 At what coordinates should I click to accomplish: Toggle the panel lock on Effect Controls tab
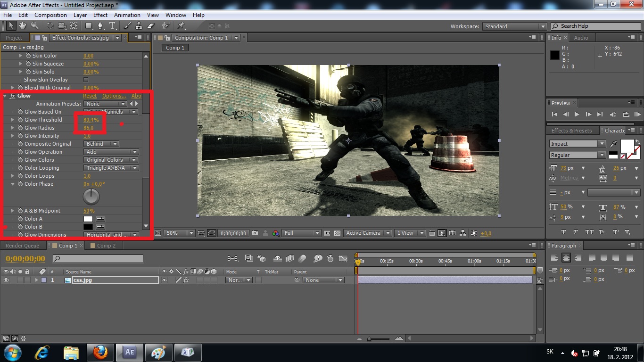(44, 38)
